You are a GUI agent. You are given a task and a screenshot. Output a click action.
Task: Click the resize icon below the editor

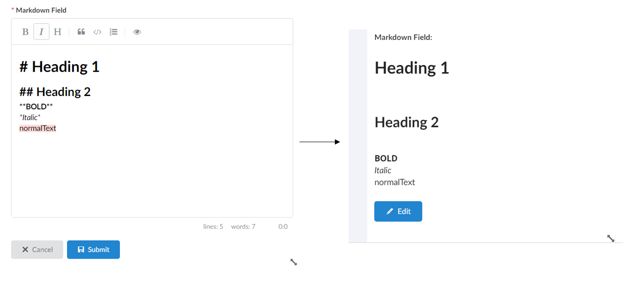click(x=293, y=262)
